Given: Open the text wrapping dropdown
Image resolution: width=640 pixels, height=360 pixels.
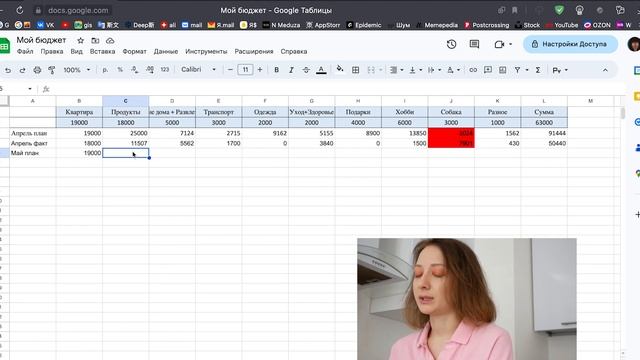Looking at the screenshot, I should pyautogui.click(x=434, y=70).
